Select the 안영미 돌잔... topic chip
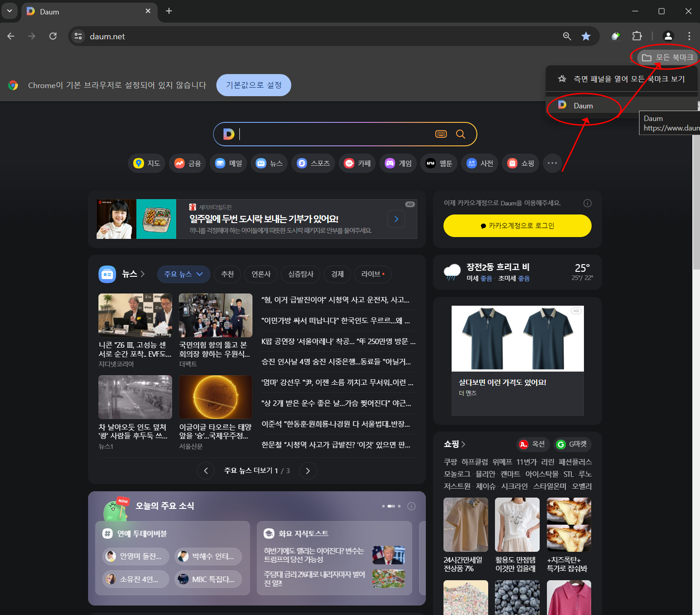Viewport: 700px width, 615px height. coord(135,556)
